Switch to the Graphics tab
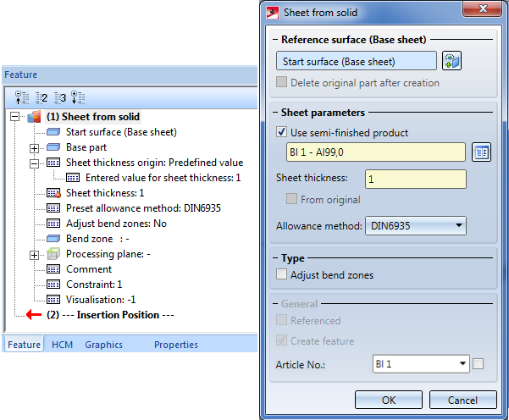This screenshot has width=509, height=420. (x=103, y=345)
